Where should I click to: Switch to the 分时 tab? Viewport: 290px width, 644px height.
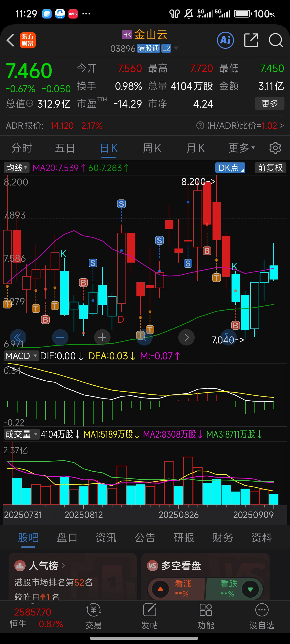[22, 148]
